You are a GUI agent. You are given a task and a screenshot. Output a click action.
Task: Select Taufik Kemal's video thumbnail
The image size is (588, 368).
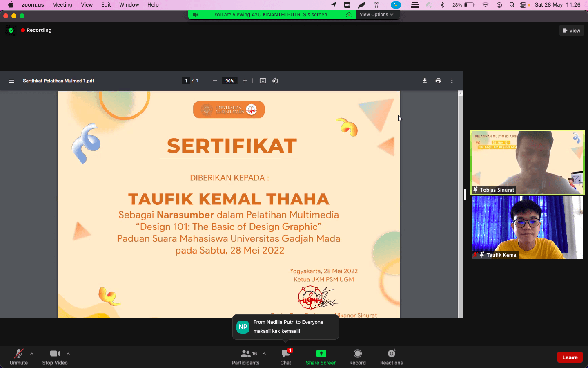point(528,227)
